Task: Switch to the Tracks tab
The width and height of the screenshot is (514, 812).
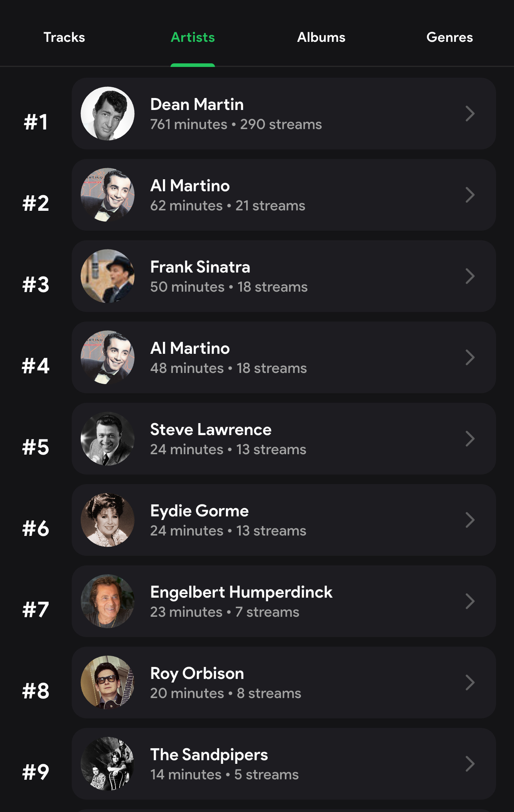Action: (64, 37)
